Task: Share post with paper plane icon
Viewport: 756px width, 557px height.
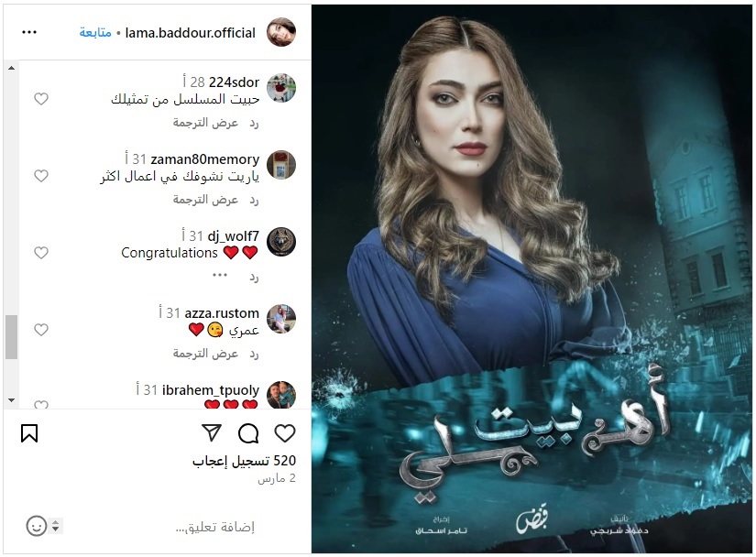Action: tap(212, 432)
